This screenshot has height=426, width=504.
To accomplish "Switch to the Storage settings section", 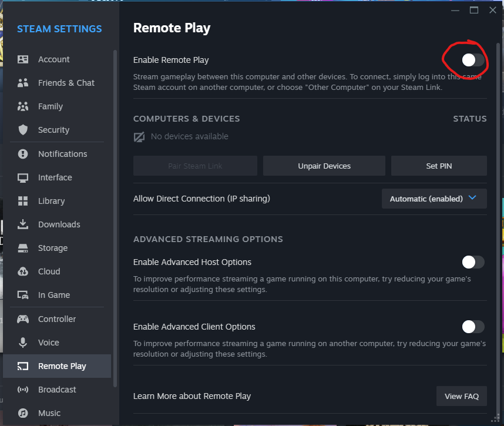I will pyautogui.click(x=52, y=248).
